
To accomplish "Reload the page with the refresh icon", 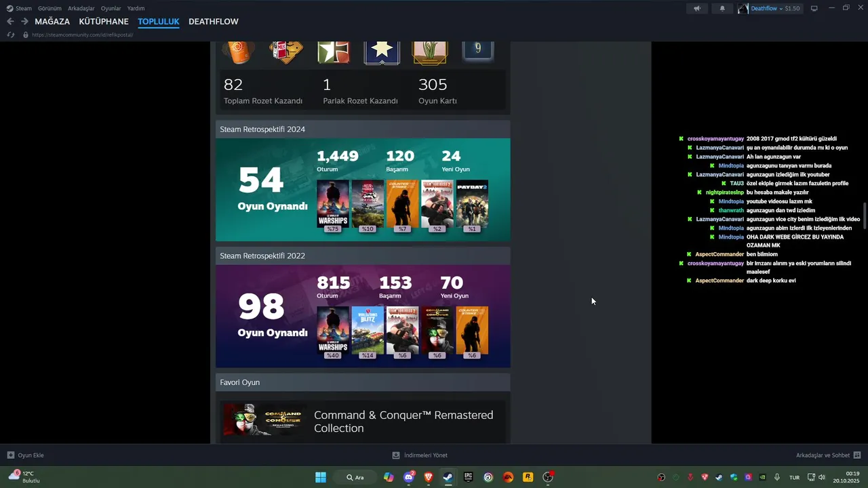I will (11, 35).
